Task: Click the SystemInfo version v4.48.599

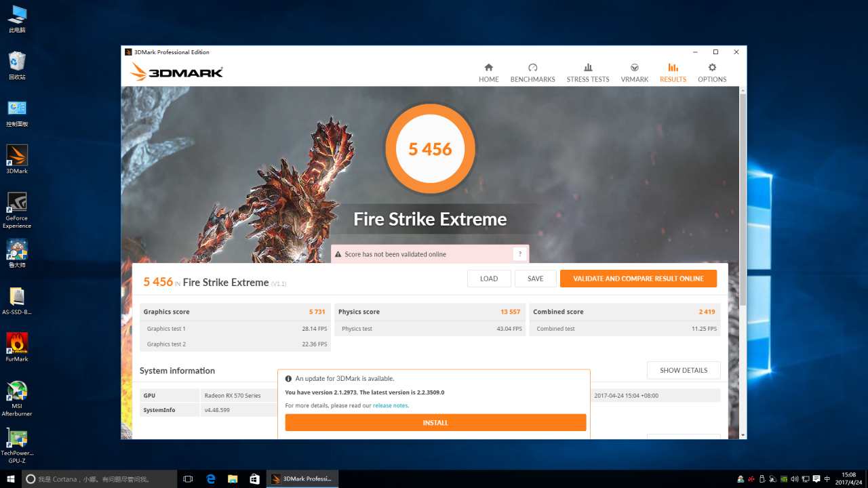Action: coord(217,410)
